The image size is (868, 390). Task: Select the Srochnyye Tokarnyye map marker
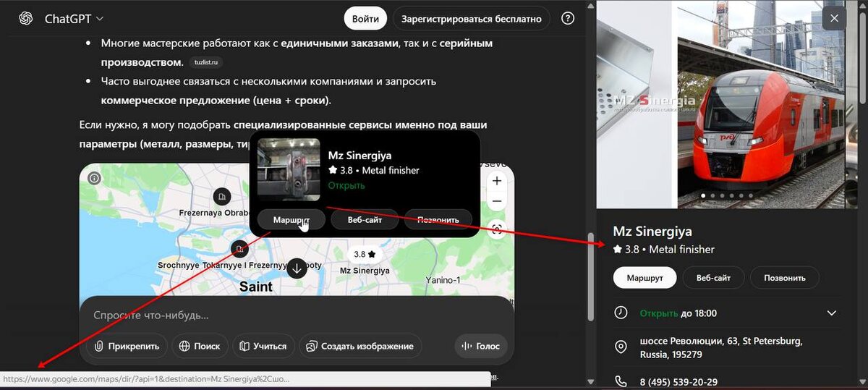coord(239,250)
